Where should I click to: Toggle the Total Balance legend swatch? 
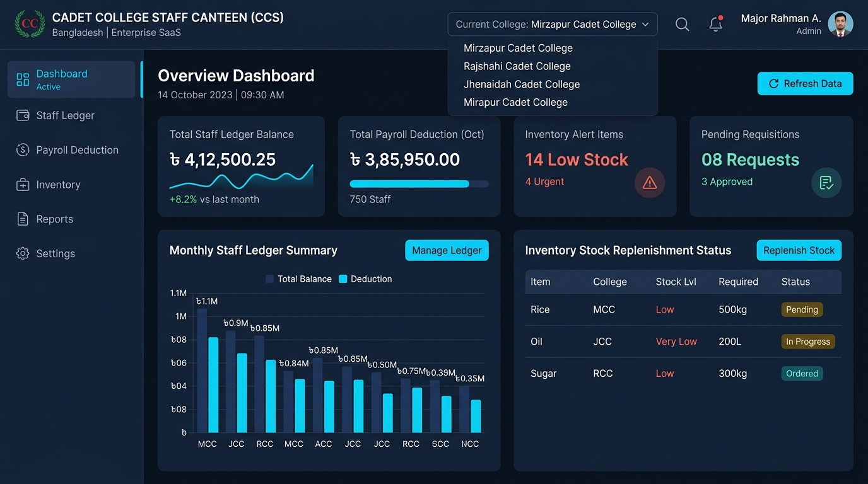[270, 279]
